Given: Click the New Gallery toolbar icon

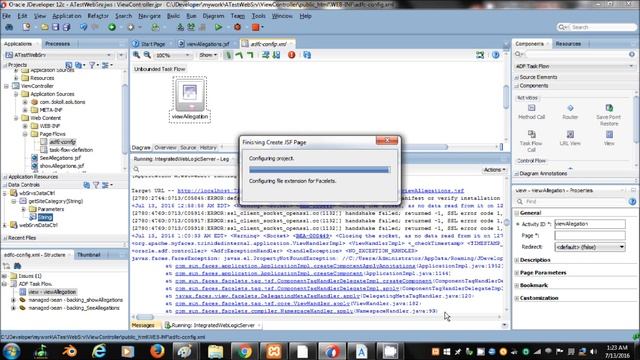Looking at the screenshot, I should pyautogui.click(x=27, y=27).
